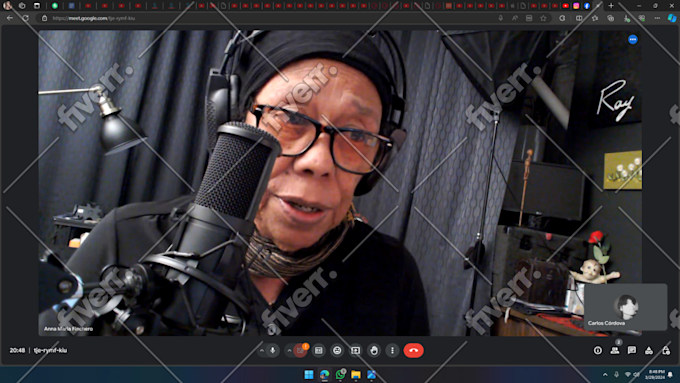
Task: Open chat with everyone panel
Action: (x=632, y=350)
